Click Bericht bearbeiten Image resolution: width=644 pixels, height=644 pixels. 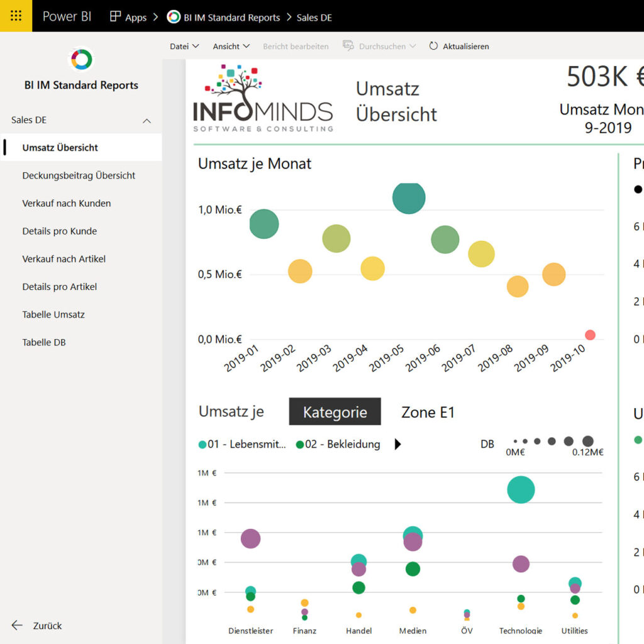pos(296,47)
